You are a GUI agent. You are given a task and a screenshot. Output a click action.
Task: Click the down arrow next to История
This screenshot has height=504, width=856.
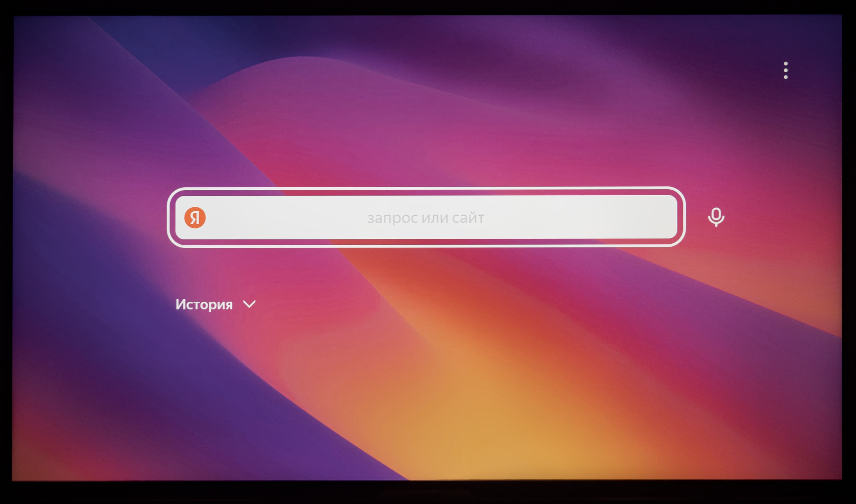pyautogui.click(x=249, y=304)
